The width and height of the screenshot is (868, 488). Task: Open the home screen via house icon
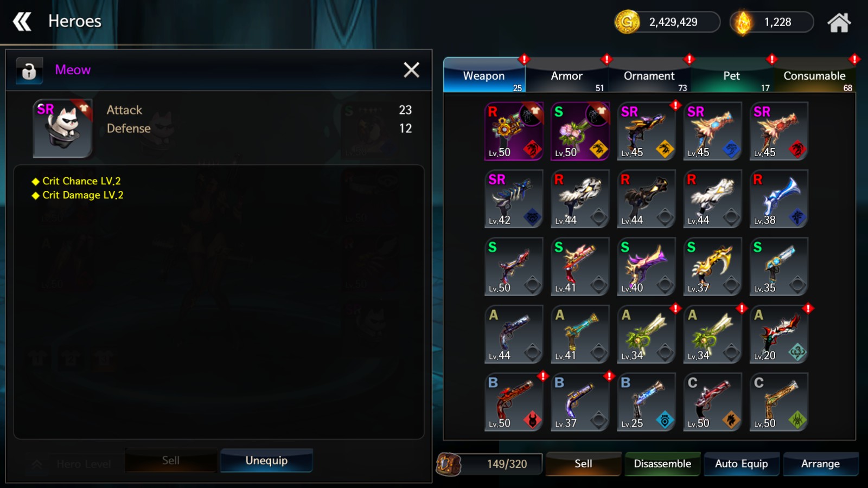point(839,23)
